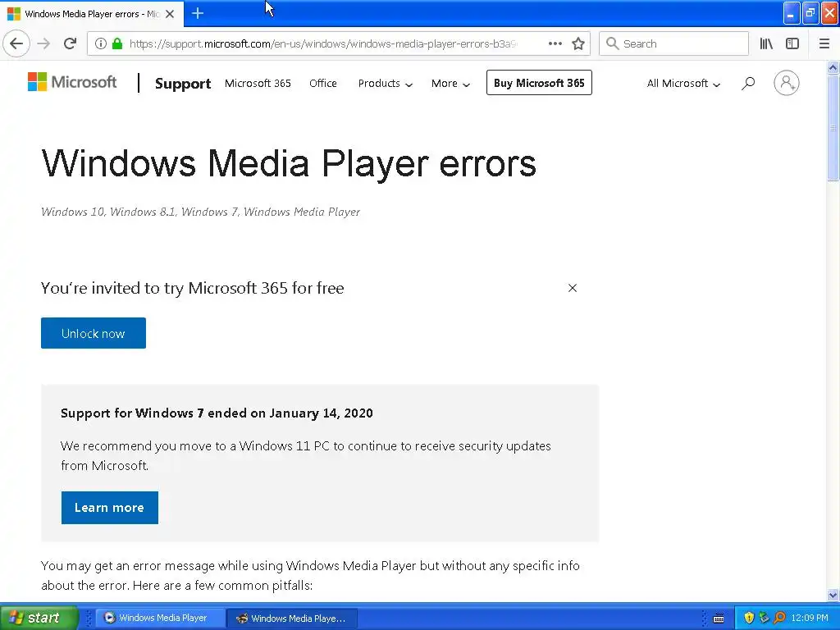The image size is (840, 630).
Task: Expand the Products dropdown
Action: click(386, 83)
